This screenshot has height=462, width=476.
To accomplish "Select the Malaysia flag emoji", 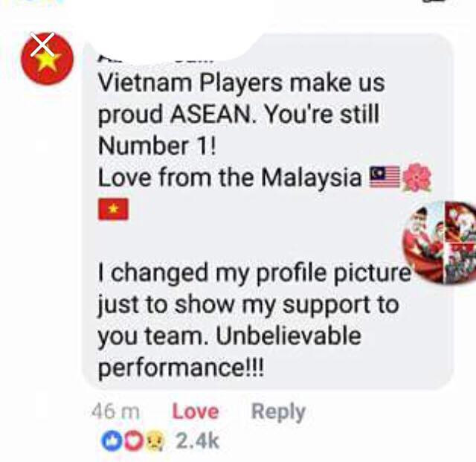I will pos(385,177).
